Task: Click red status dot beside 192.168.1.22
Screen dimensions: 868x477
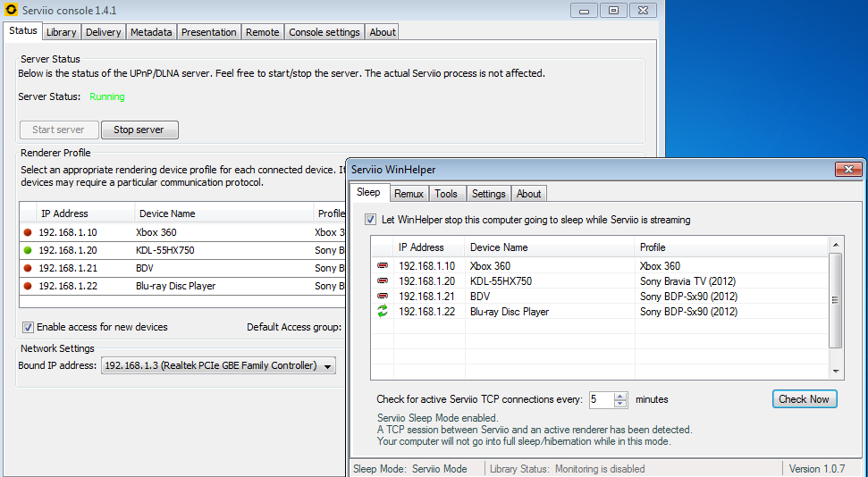Action: (x=29, y=286)
